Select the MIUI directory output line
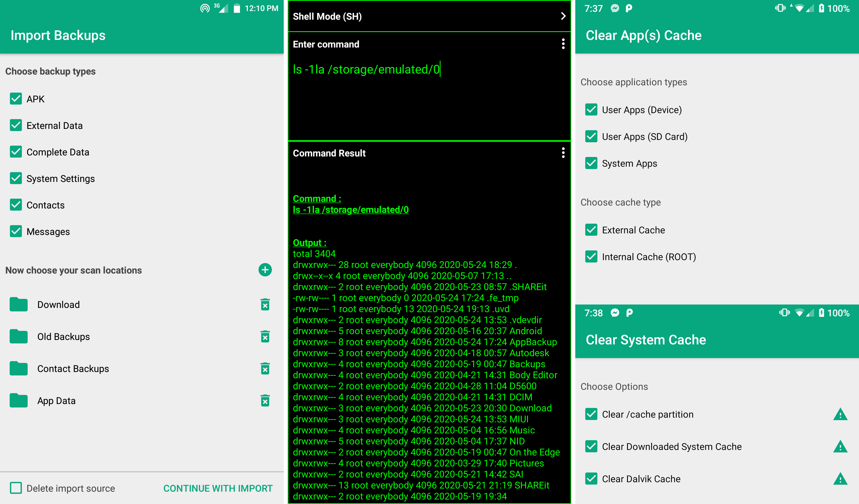 pyautogui.click(x=411, y=419)
